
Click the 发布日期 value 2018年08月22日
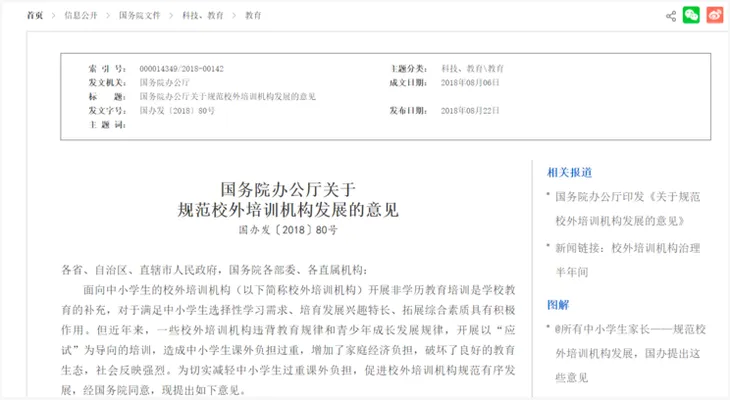tap(470, 111)
